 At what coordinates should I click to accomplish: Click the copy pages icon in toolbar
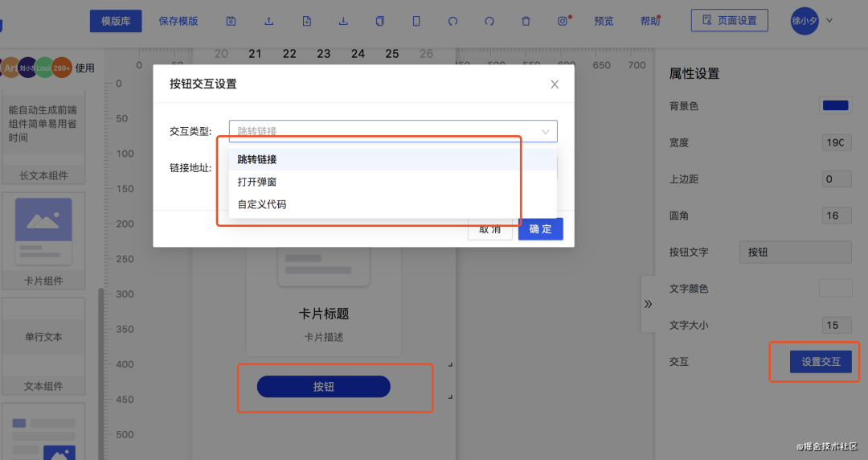pyautogui.click(x=379, y=21)
